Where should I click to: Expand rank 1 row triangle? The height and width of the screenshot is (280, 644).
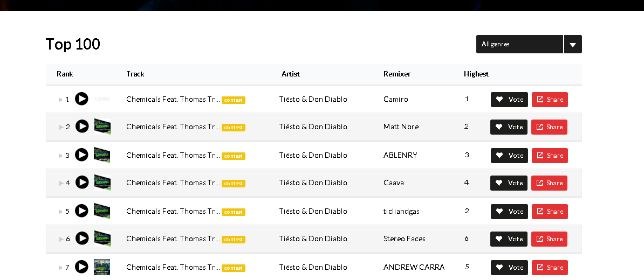(x=61, y=100)
